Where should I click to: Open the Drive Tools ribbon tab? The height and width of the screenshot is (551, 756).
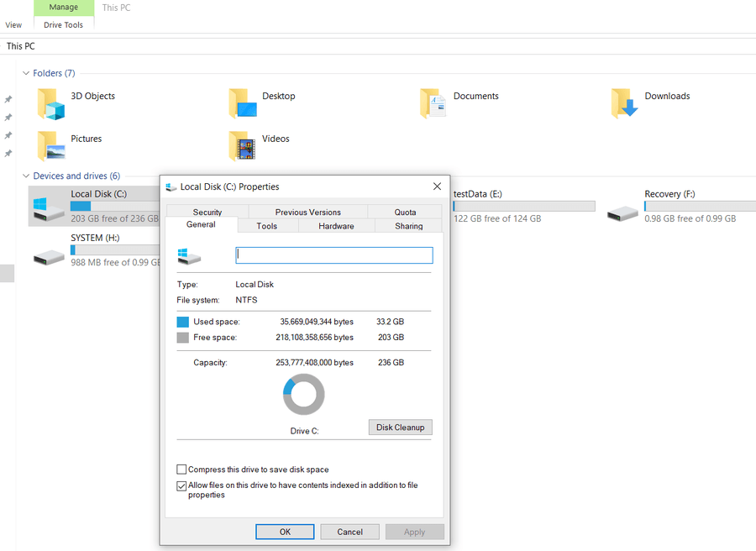[x=64, y=24]
